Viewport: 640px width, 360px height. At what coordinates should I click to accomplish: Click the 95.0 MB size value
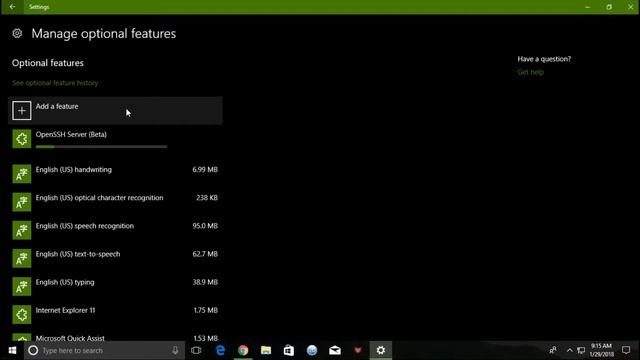(205, 226)
